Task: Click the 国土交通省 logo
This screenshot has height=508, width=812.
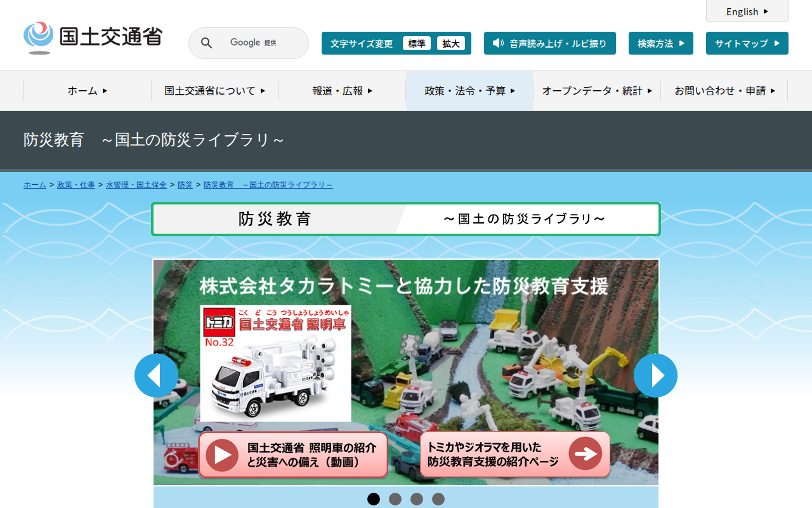Action: point(93,37)
